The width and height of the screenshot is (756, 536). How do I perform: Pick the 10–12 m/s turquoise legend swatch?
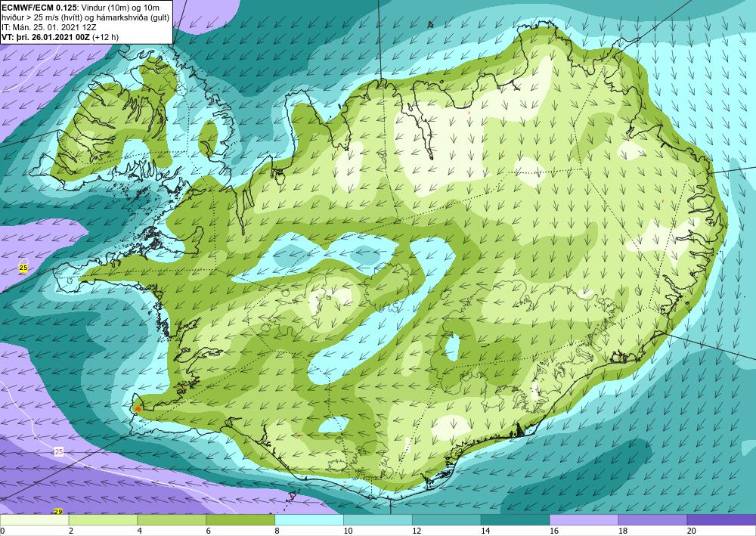pyautogui.click(x=377, y=520)
